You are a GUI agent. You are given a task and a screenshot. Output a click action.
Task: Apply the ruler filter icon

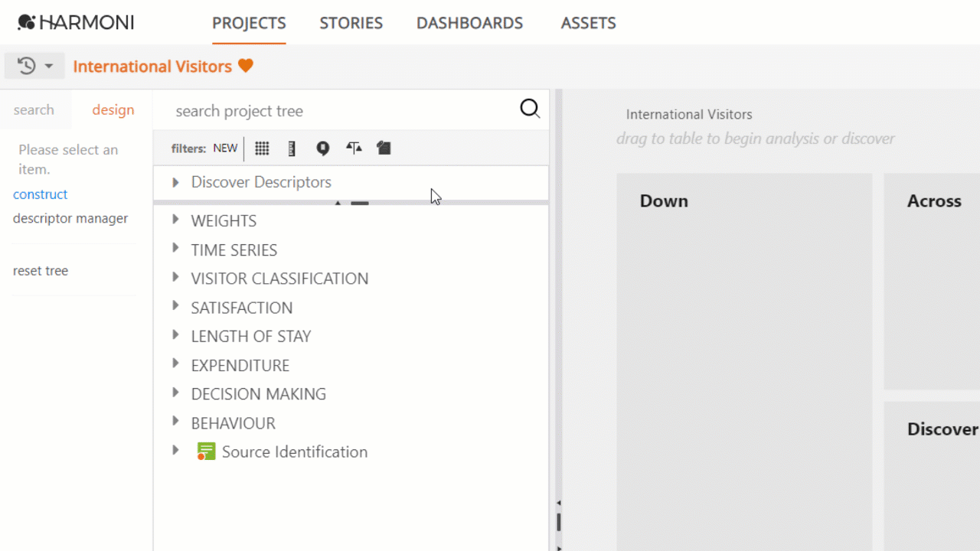[x=292, y=148]
